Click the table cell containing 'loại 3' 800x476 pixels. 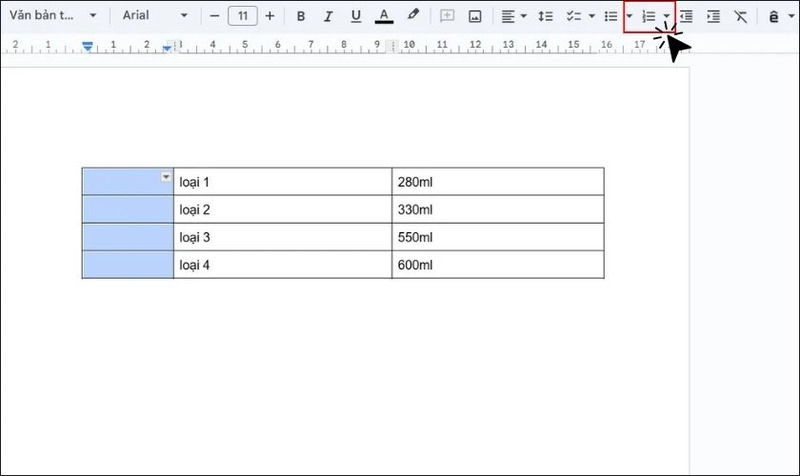(282, 238)
